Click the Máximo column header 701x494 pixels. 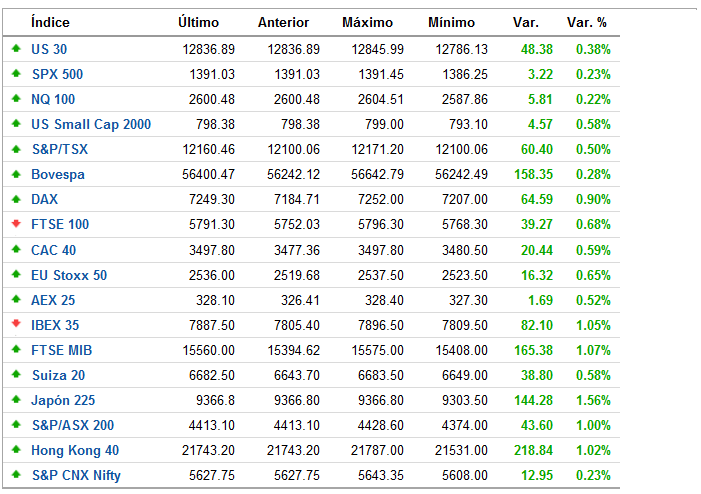pyautogui.click(x=367, y=22)
